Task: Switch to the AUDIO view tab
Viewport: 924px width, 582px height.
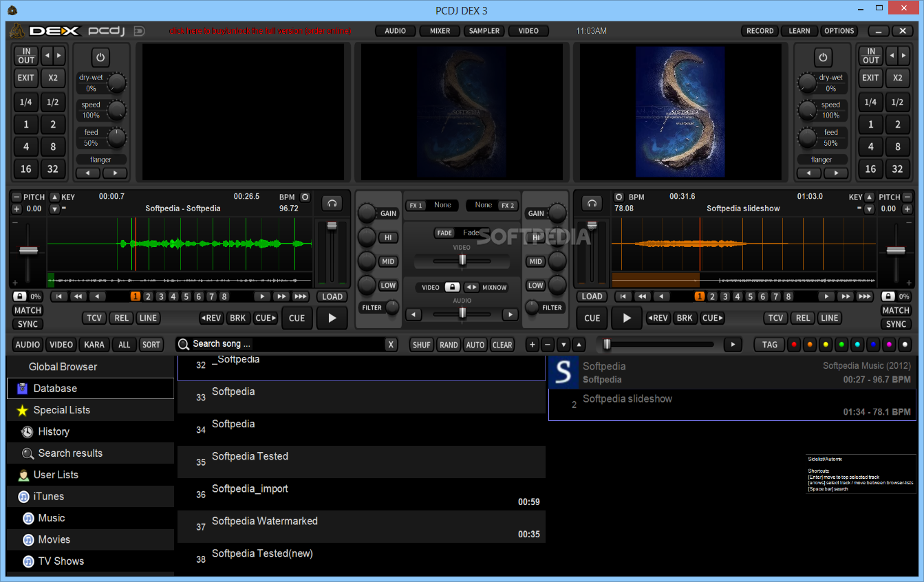Action: (395, 31)
